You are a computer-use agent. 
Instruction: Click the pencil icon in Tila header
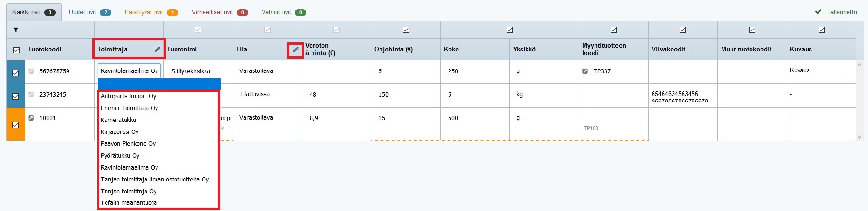(x=296, y=50)
